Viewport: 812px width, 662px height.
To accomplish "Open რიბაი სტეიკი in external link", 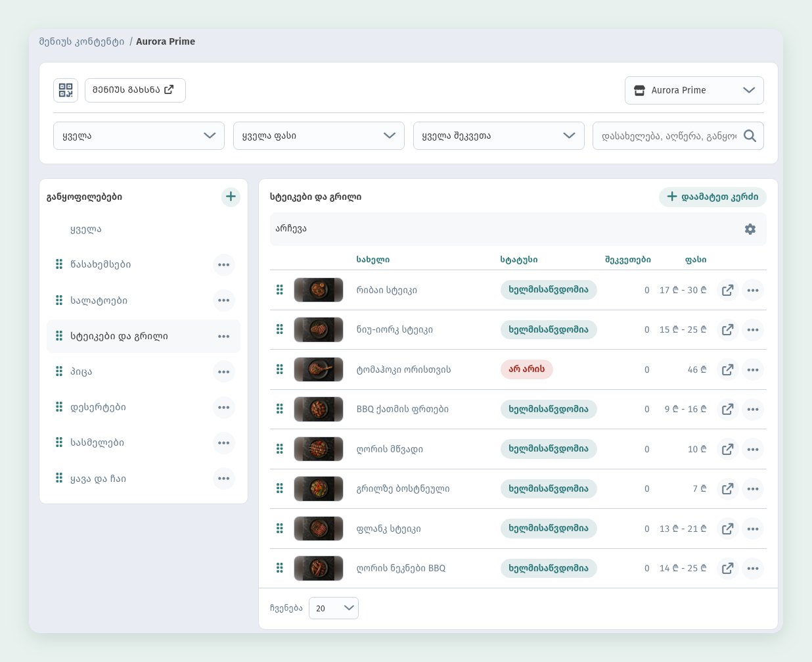I will point(727,290).
